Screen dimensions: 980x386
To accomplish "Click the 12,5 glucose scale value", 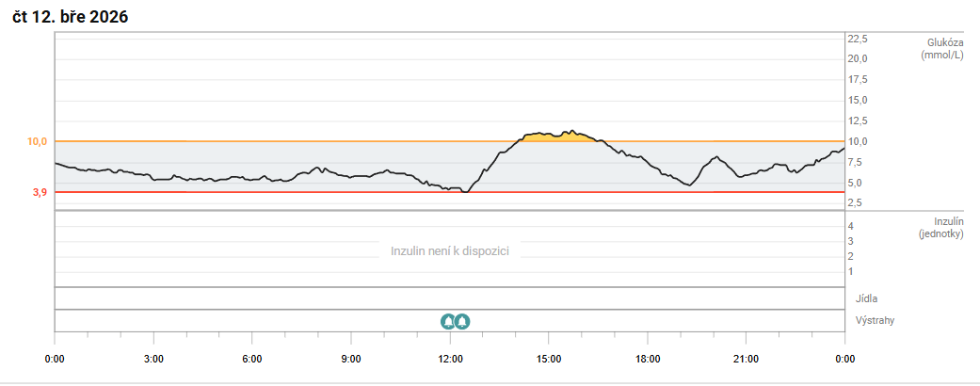I will [858, 121].
